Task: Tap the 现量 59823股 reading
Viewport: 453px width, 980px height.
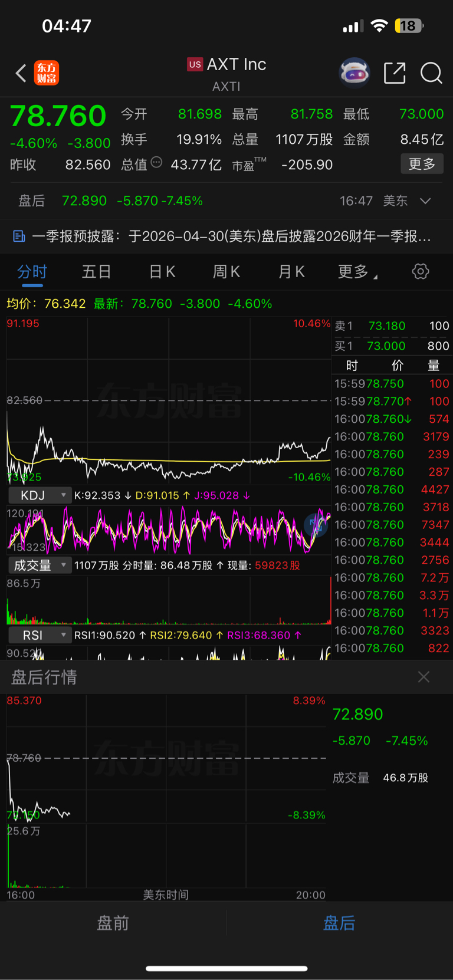Action: click(x=264, y=565)
